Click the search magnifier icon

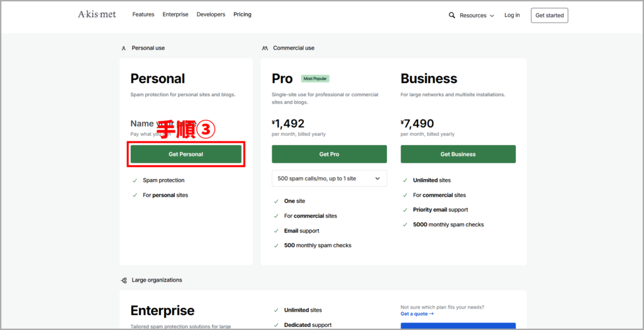(452, 15)
